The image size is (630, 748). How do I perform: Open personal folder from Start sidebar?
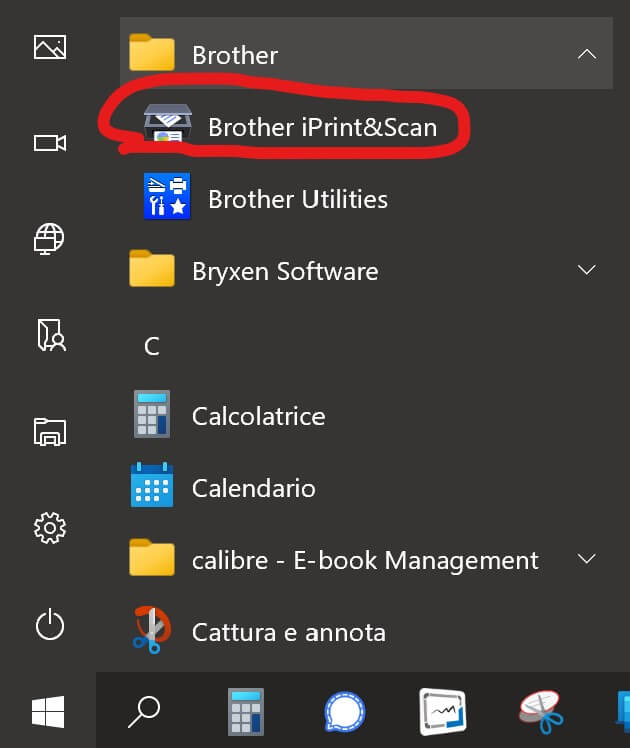tap(49, 335)
